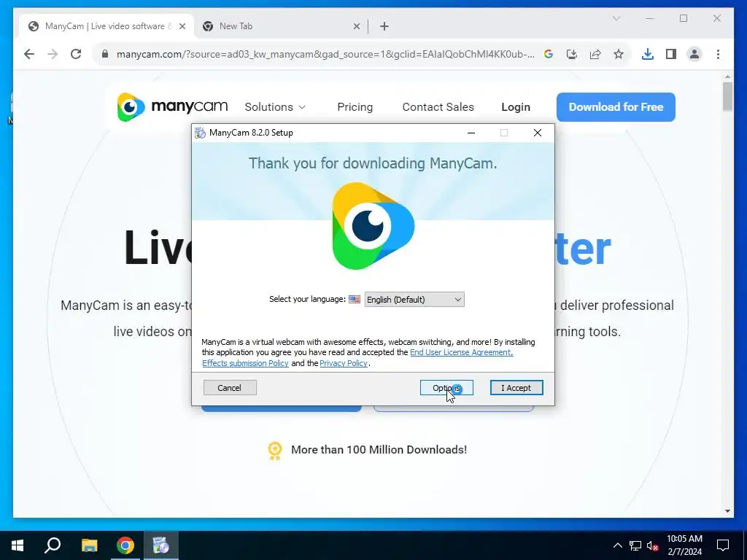Close the ManyCam Setup dialog

point(538,133)
